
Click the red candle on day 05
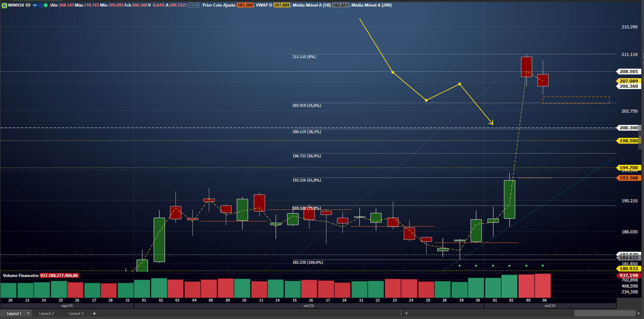pos(526,67)
